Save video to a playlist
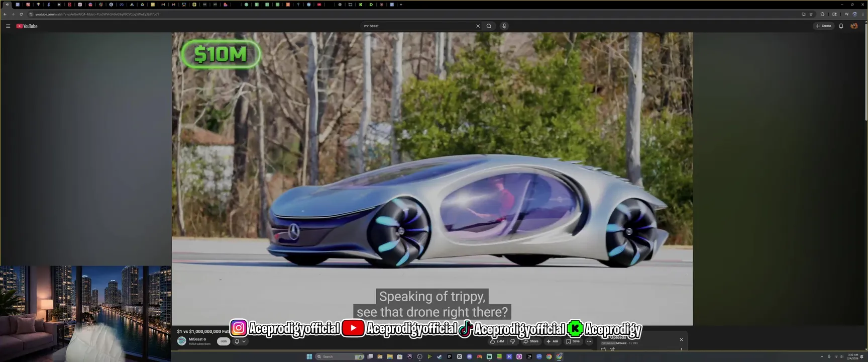Viewport: 868px width, 362px height. click(x=573, y=341)
